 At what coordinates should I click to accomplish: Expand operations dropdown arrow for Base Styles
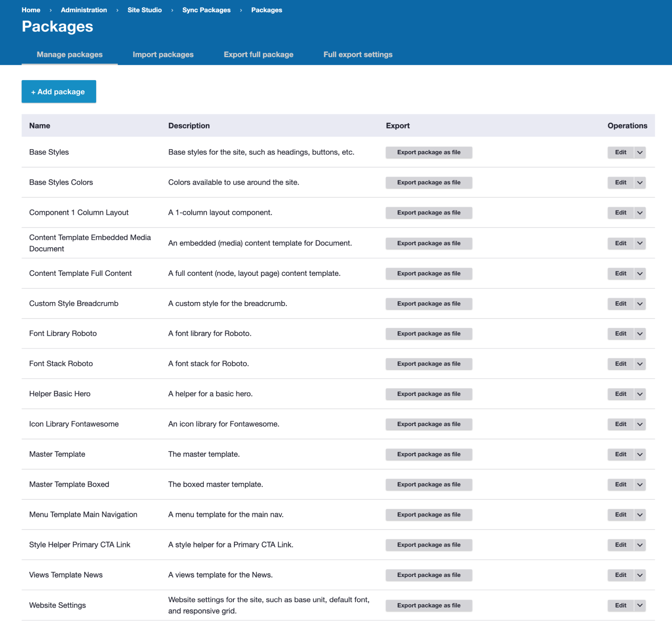[639, 152]
